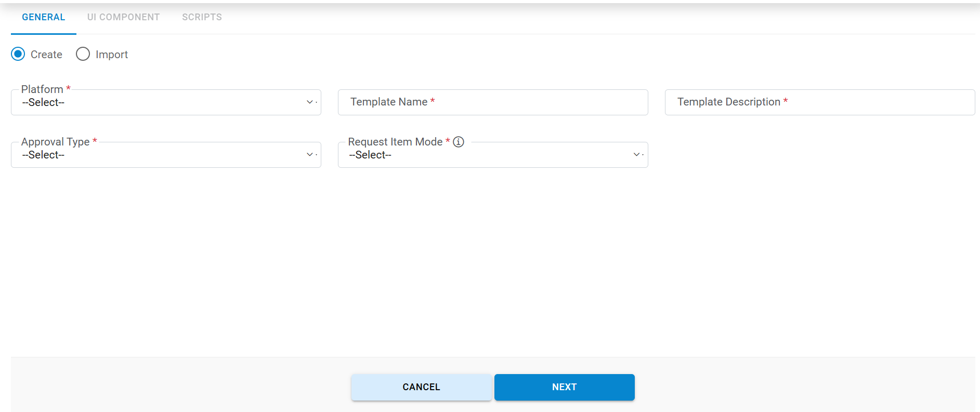Screen dimensions: 980x412
Task: Open the Scripts tab
Action: tap(202, 17)
